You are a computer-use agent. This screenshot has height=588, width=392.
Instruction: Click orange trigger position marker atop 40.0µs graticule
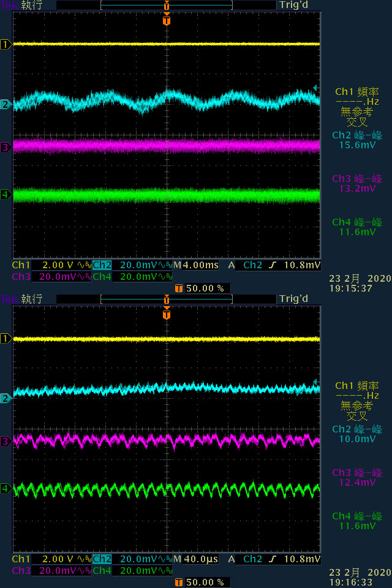(x=167, y=313)
